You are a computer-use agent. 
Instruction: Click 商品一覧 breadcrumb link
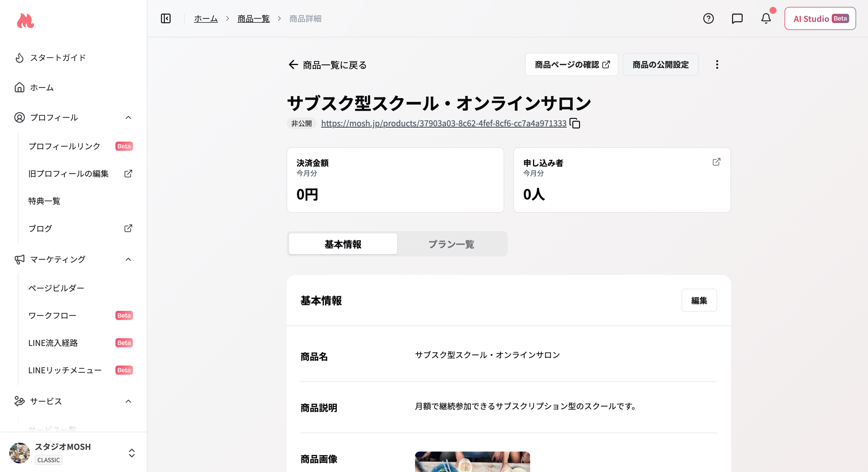pos(253,18)
